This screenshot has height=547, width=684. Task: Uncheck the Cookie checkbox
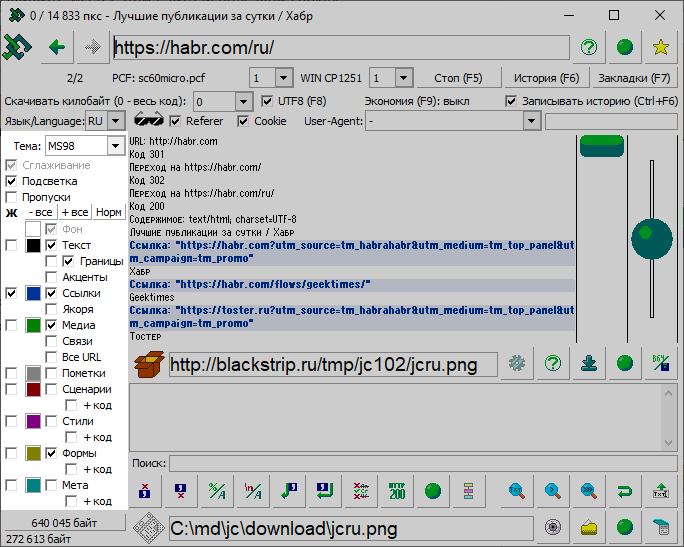[243, 121]
